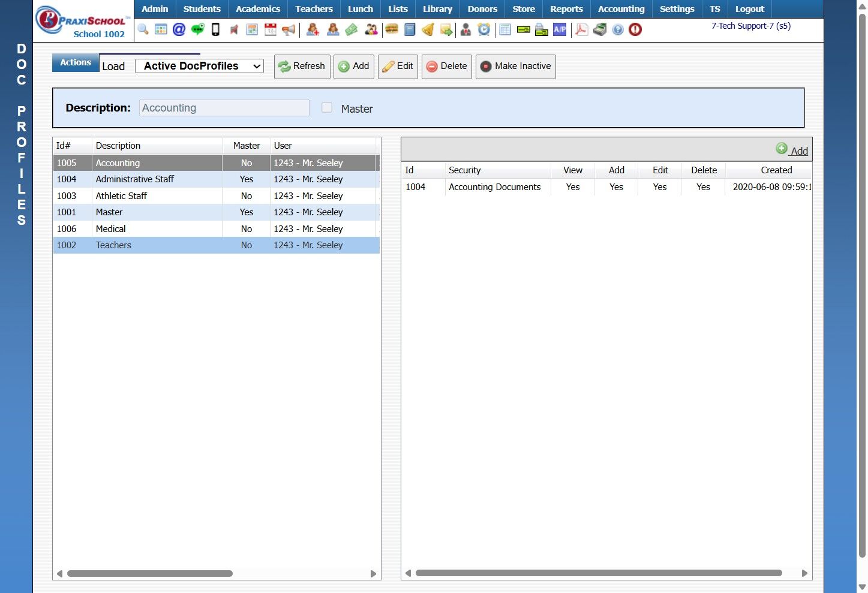The height and width of the screenshot is (593, 868).
Task: Open the PDF document icon
Action: 581,29
